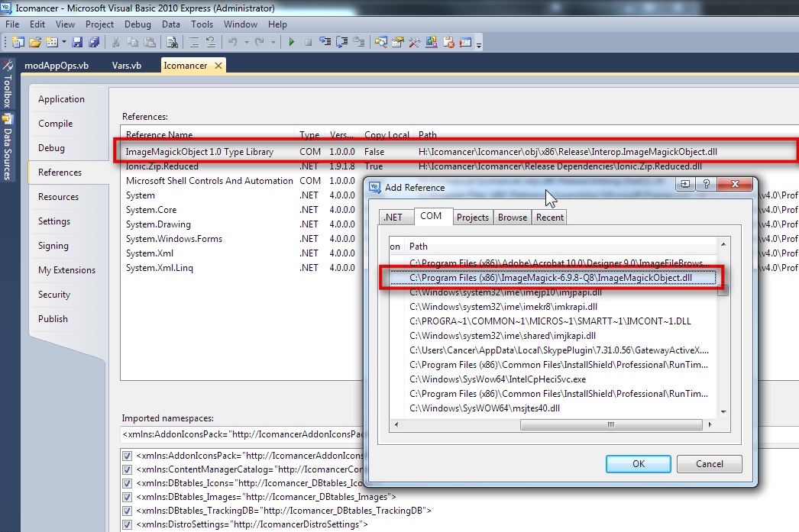Screen dimensions: 799x532
Task: Open the Data Sources side panel tab
Action: (x=7, y=148)
